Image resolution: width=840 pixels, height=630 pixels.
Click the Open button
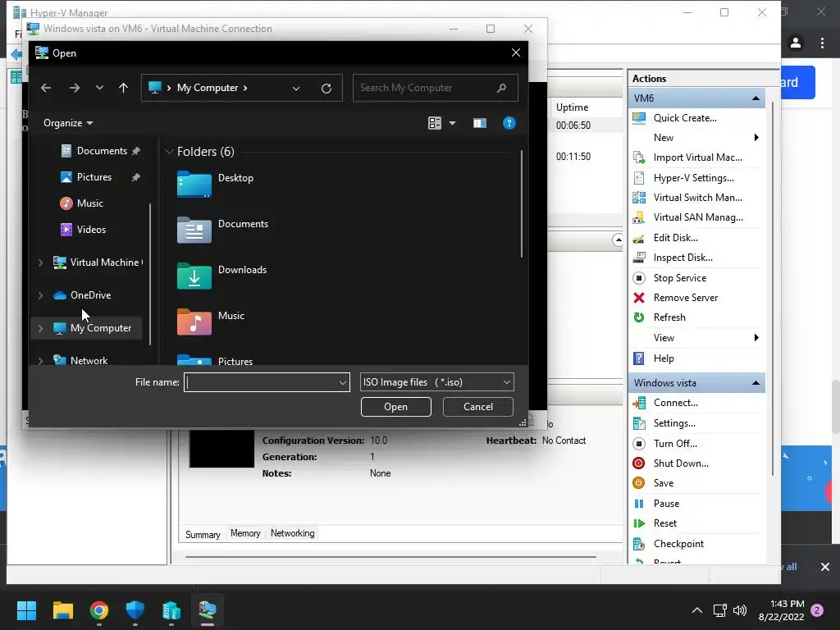396,407
